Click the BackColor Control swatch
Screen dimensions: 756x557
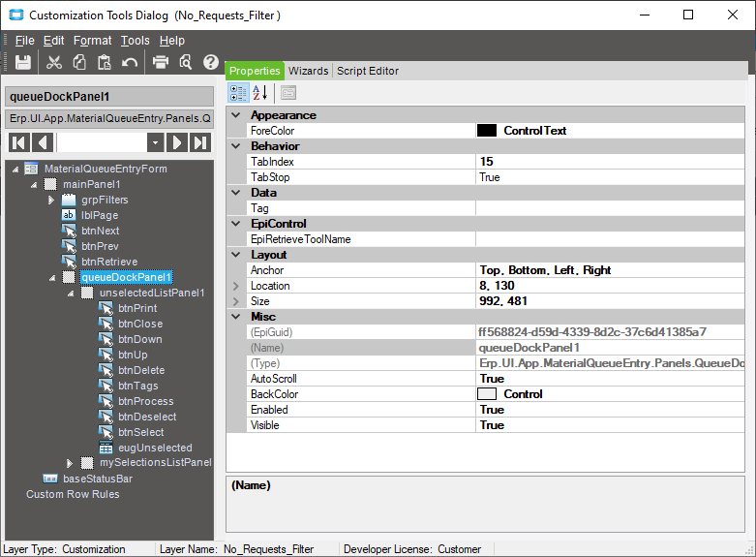[487, 394]
